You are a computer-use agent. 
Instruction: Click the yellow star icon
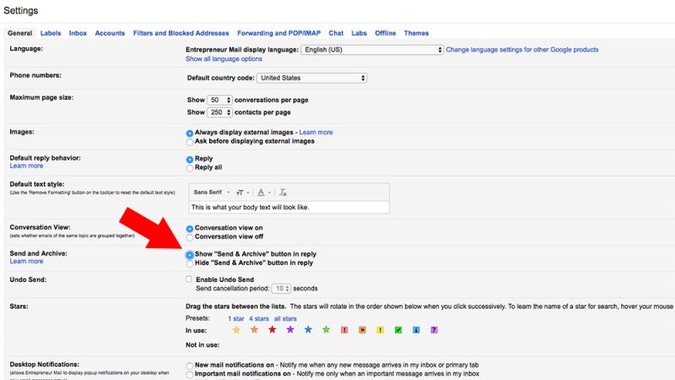point(236,330)
